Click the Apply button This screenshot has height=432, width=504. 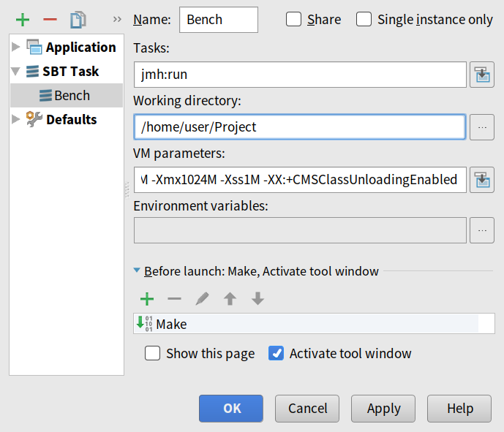(383, 409)
